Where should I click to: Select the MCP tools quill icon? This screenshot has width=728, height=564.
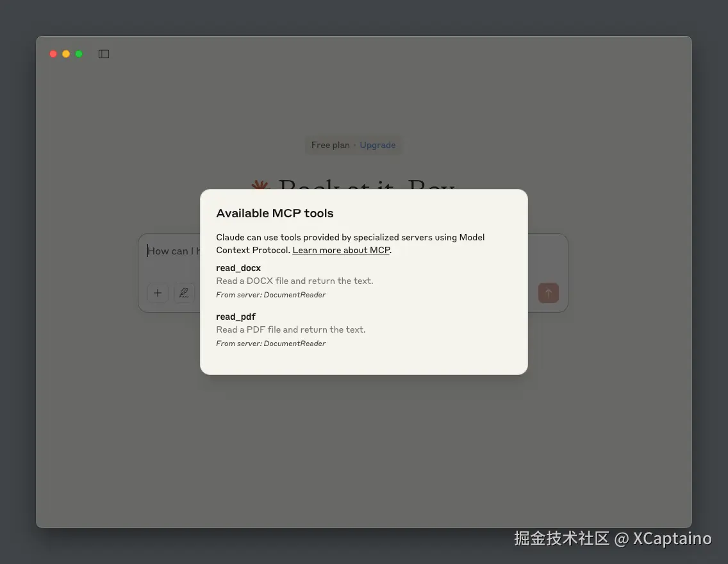pyautogui.click(x=184, y=293)
